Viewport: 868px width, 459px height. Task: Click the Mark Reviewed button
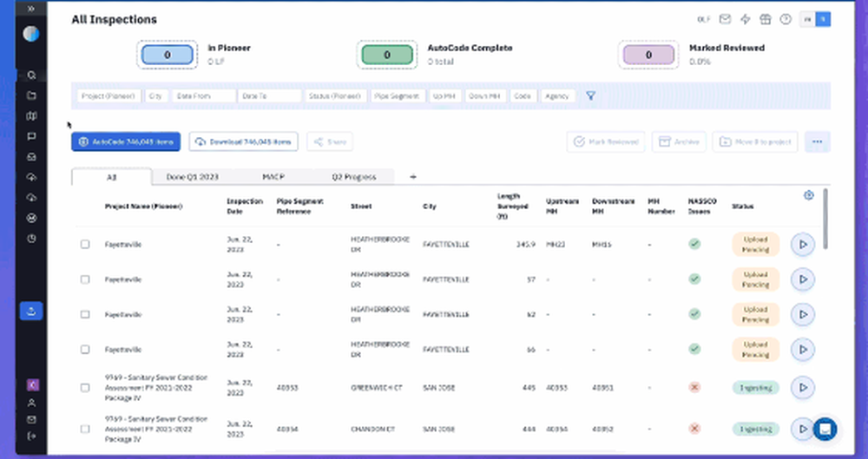(x=606, y=141)
